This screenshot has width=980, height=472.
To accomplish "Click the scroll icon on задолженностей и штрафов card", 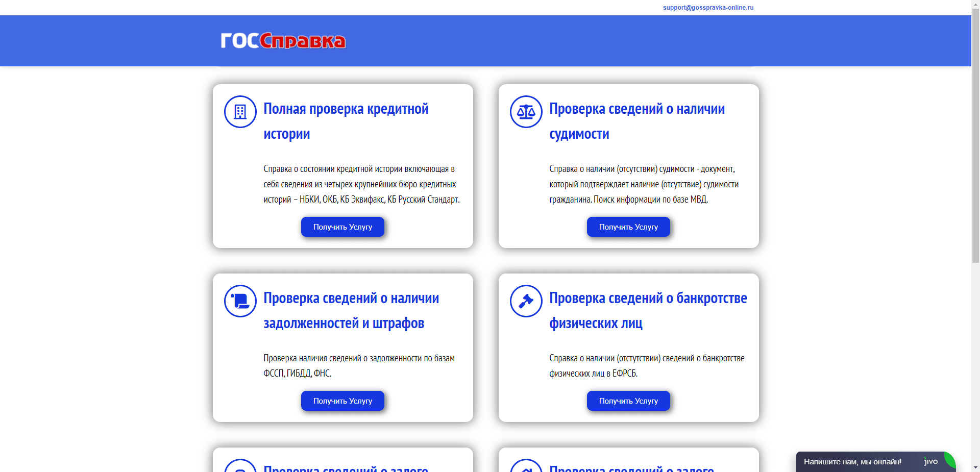I will point(240,301).
